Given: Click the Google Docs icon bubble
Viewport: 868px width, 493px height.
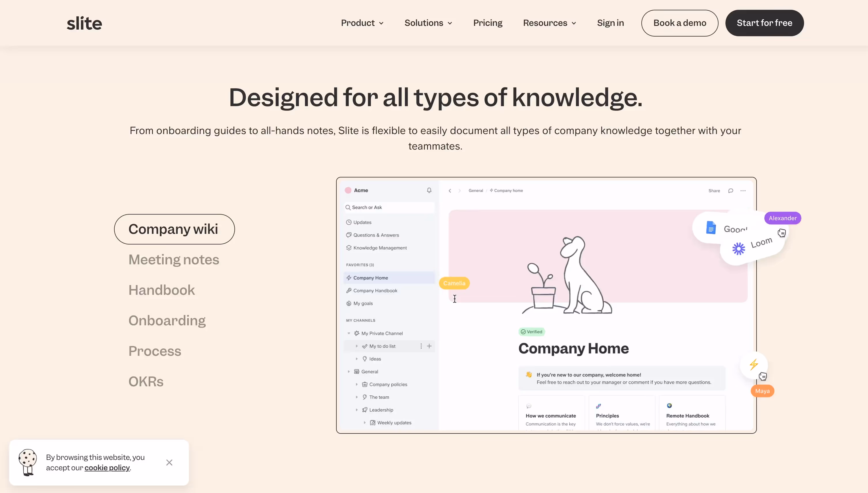Looking at the screenshot, I should pos(711,228).
